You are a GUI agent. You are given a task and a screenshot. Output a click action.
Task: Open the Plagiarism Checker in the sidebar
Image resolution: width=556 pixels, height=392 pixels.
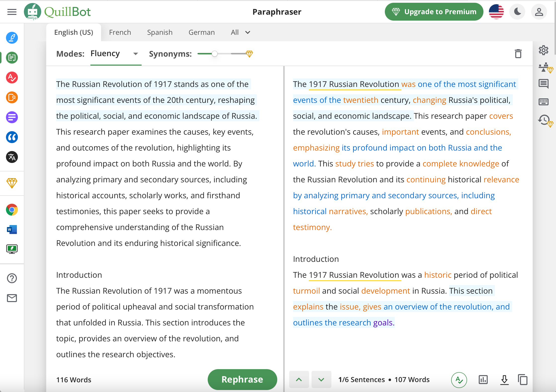(x=12, y=97)
